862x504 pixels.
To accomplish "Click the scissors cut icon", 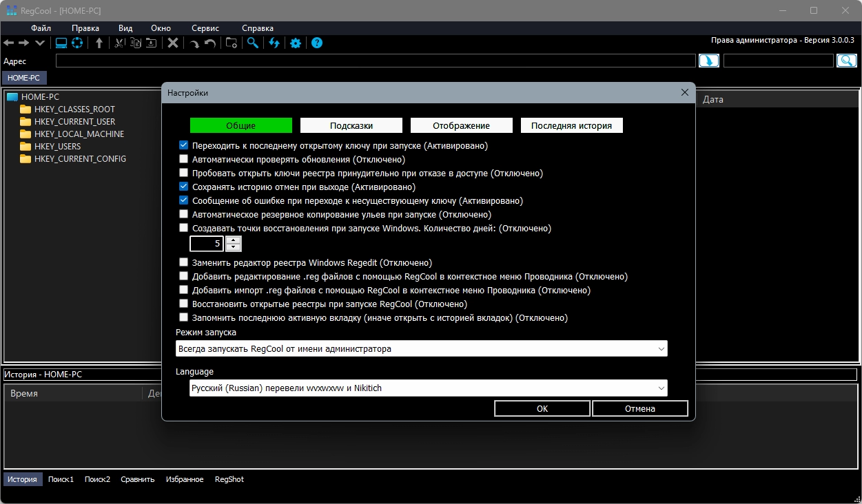I will pyautogui.click(x=119, y=43).
